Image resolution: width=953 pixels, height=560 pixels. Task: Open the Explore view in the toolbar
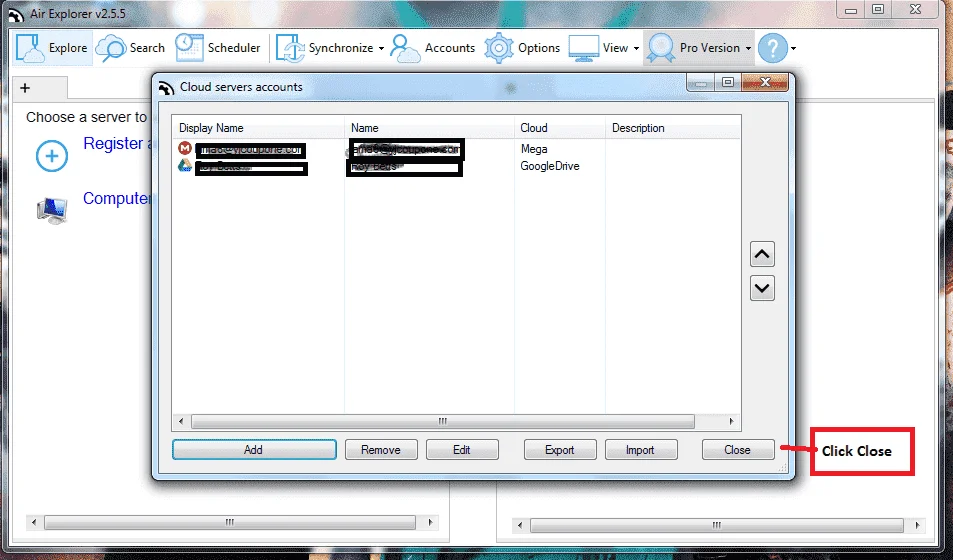(x=52, y=48)
